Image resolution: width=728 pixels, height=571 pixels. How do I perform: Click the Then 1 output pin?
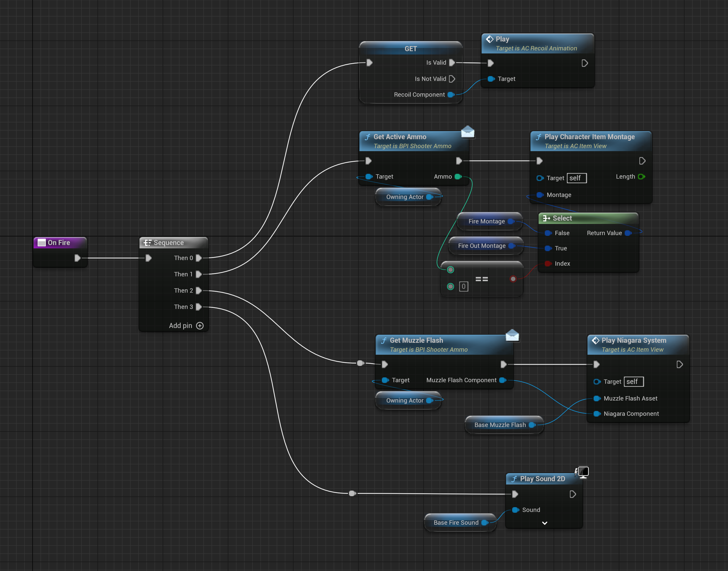pos(199,274)
